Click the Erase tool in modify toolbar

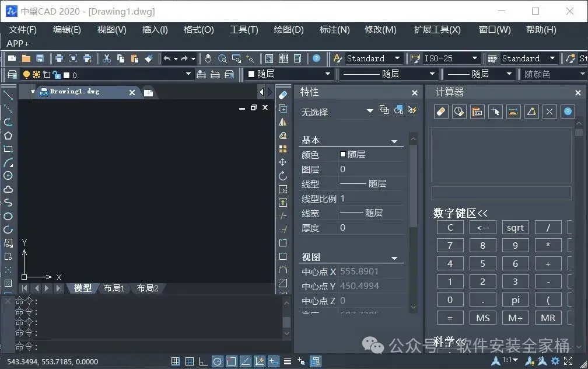(x=283, y=95)
